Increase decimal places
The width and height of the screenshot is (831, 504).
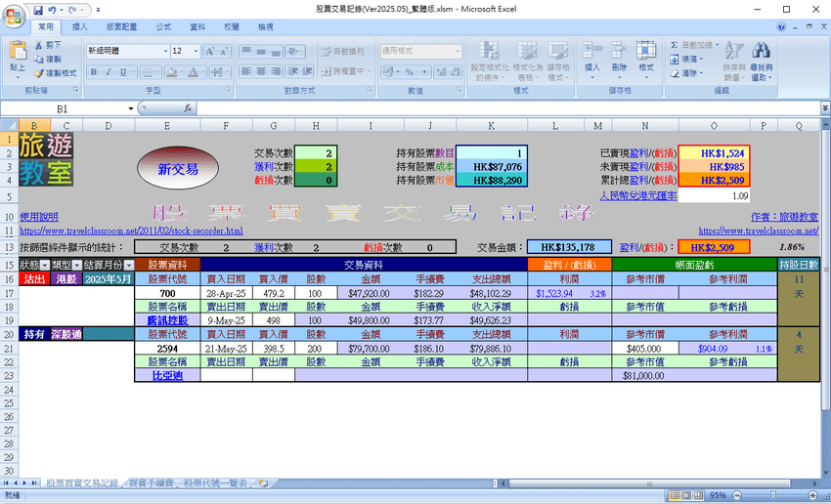pos(440,72)
